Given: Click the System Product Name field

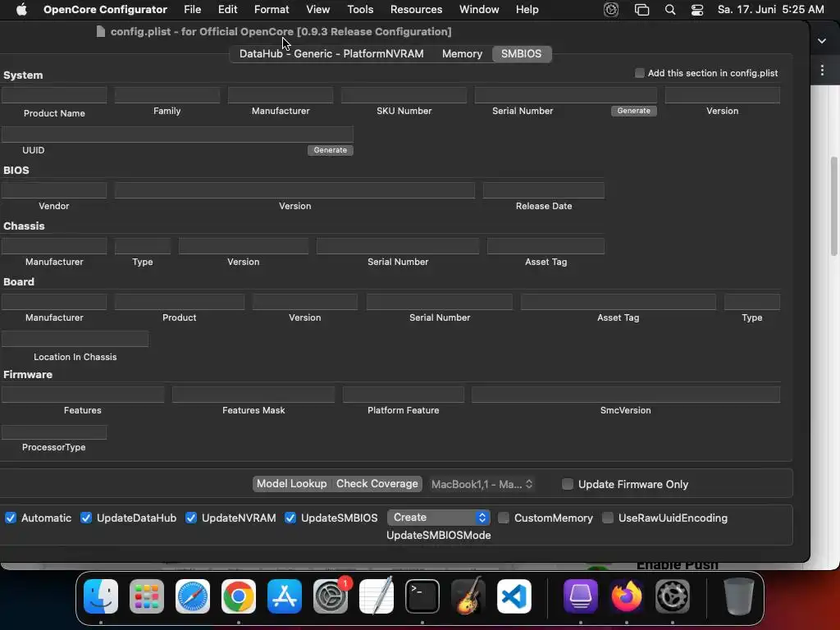Looking at the screenshot, I should (54, 95).
